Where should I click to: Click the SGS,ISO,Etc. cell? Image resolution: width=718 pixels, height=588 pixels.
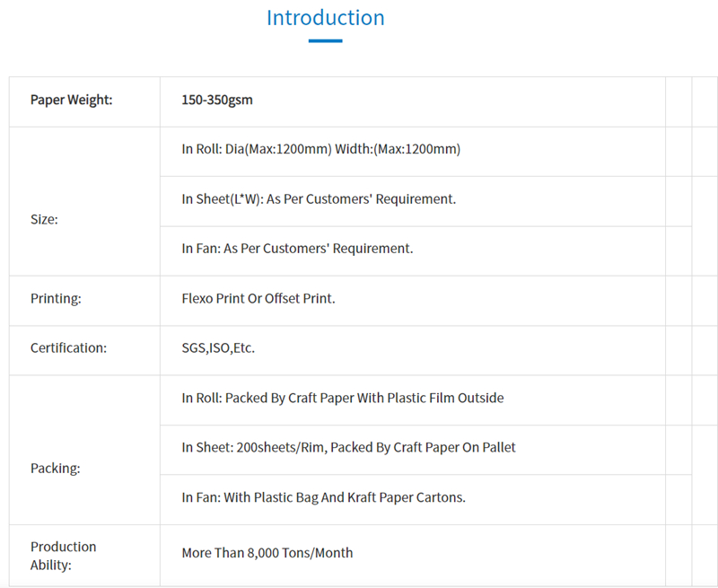coord(218,348)
